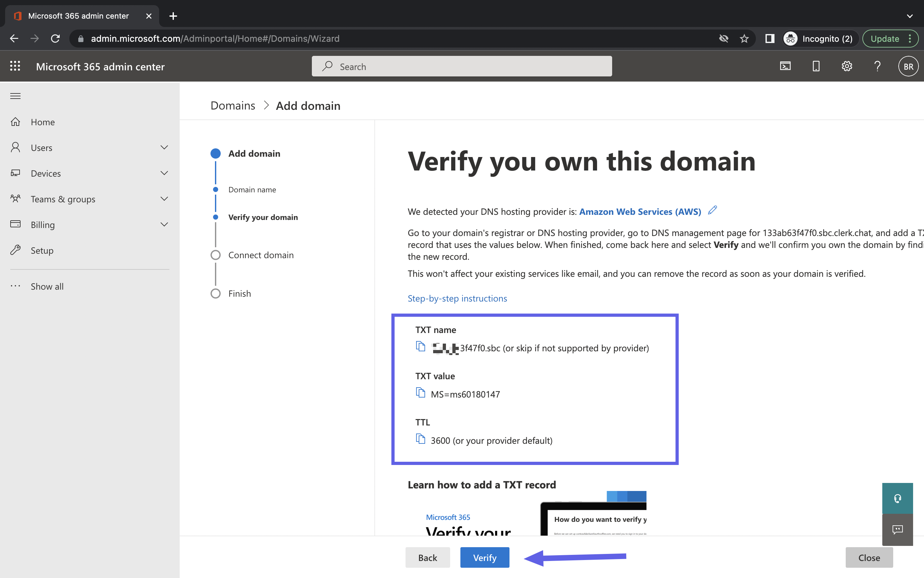The image size is (924, 578).
Task: Click the Devices icon in sidebar
Action: point(15,173)
